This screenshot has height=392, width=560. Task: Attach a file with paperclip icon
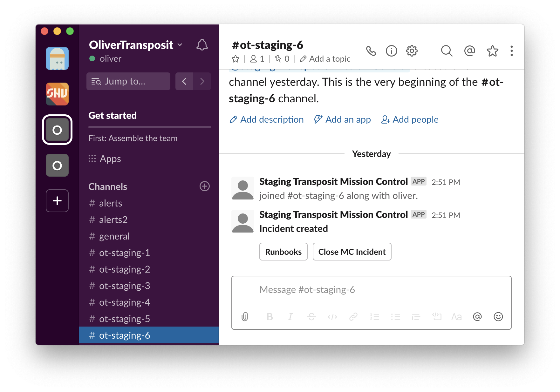(x=245, y=317)
